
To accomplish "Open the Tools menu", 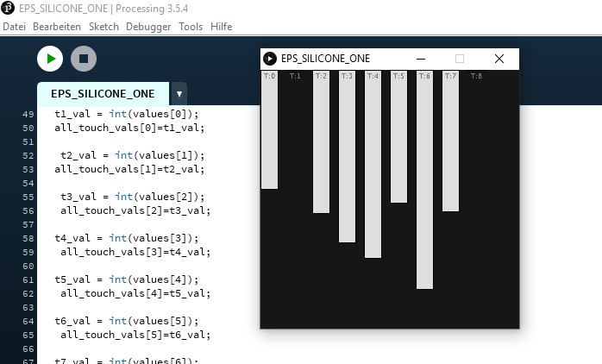I will [x=191, y=27].
